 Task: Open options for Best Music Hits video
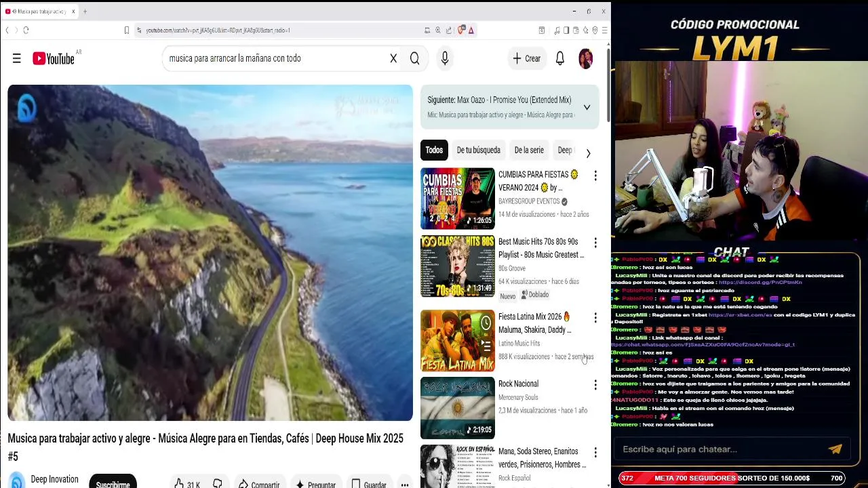point(595,243)
